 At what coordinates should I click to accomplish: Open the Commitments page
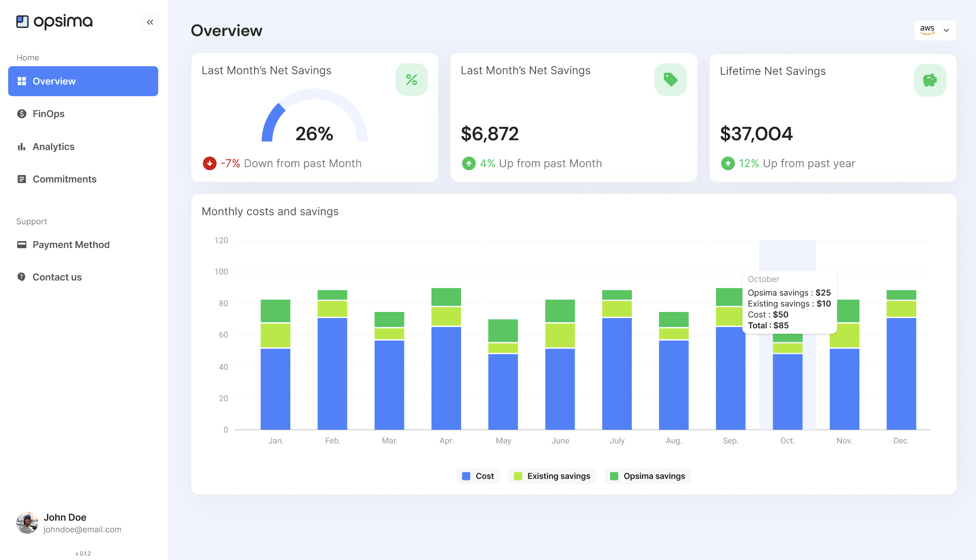tap(64, 179)
